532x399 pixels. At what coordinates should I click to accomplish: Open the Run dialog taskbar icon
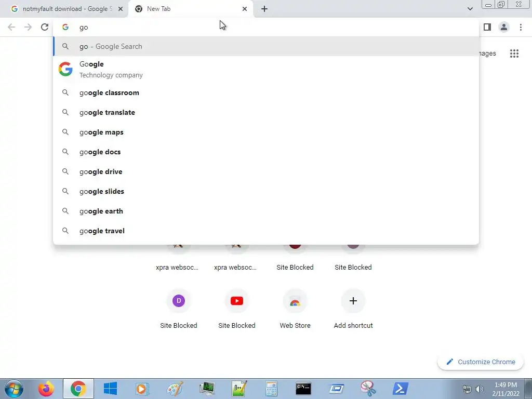point(336,389)
